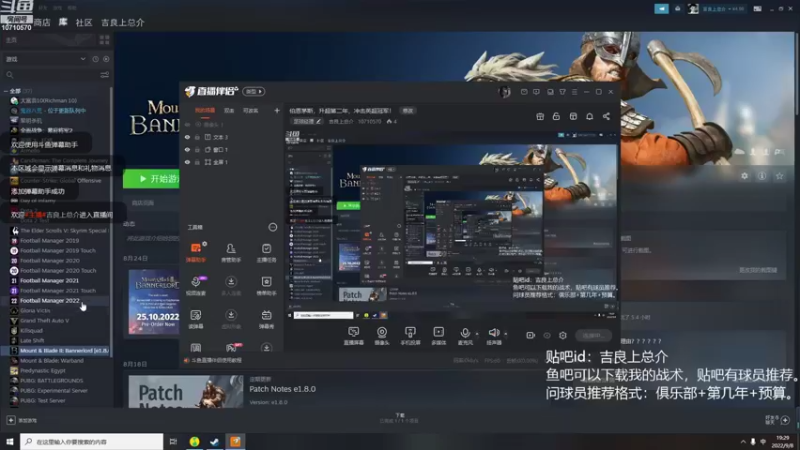The height and width of the screenshot is (450, 800).
Task: Expand Steam 游戏 category dropdown
Action: click(83, 59)
